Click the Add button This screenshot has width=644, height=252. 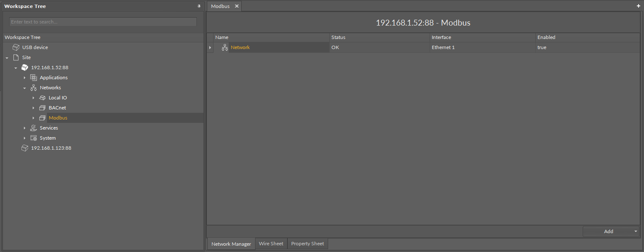click(x=608, y=231)
